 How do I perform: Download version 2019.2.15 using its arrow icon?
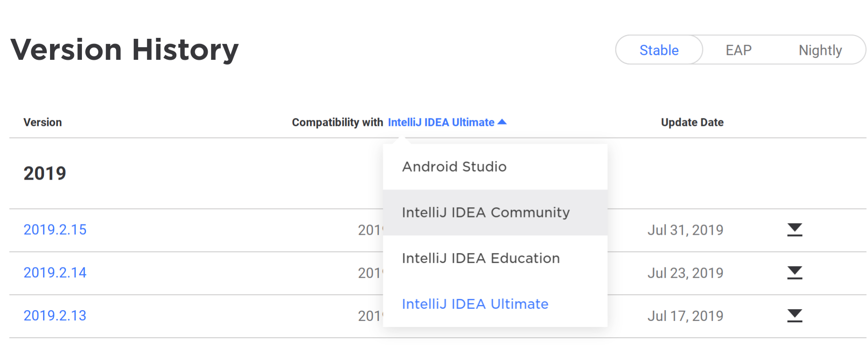[x=795, y=230]
